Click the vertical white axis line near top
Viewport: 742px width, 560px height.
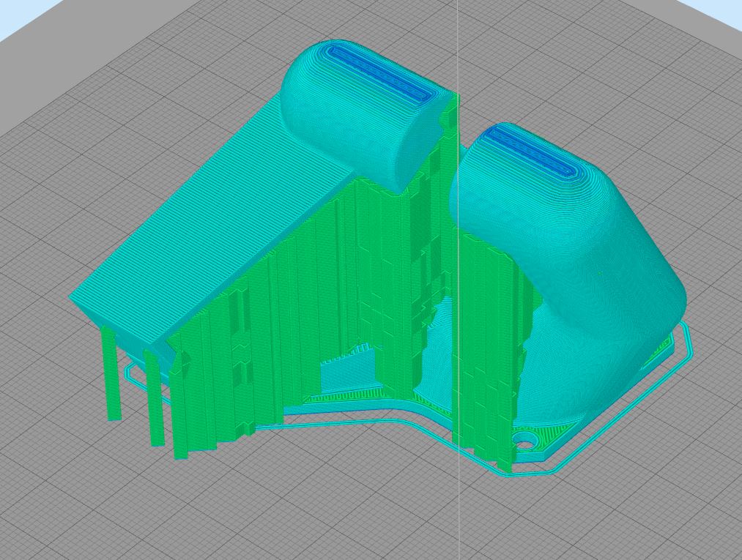[x=457, y=29]
